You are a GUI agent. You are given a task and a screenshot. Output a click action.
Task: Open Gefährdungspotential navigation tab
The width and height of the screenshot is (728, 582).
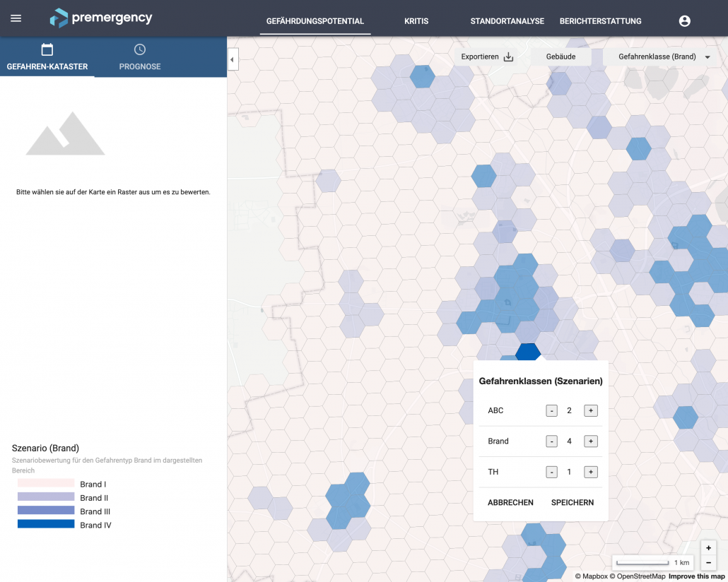315,21
